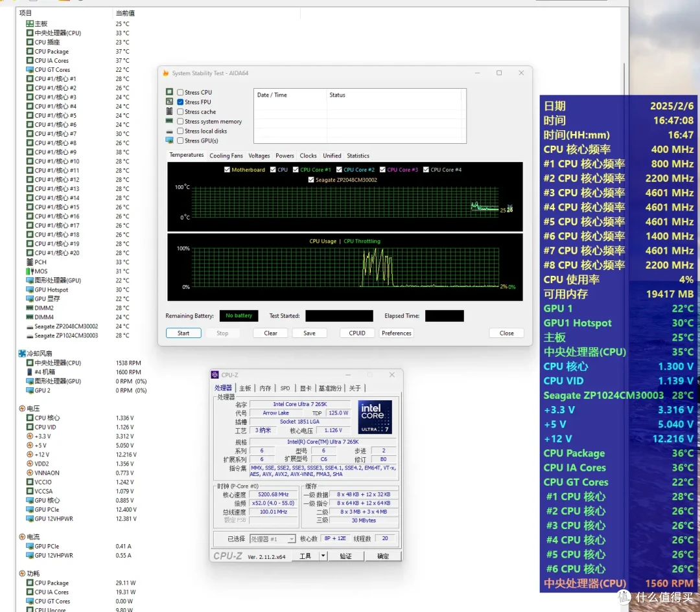Viewport: 700px width, 612px height.
Task: Click the Seagate ZP2048CM30002 drive icon in list
Action: 29,326
